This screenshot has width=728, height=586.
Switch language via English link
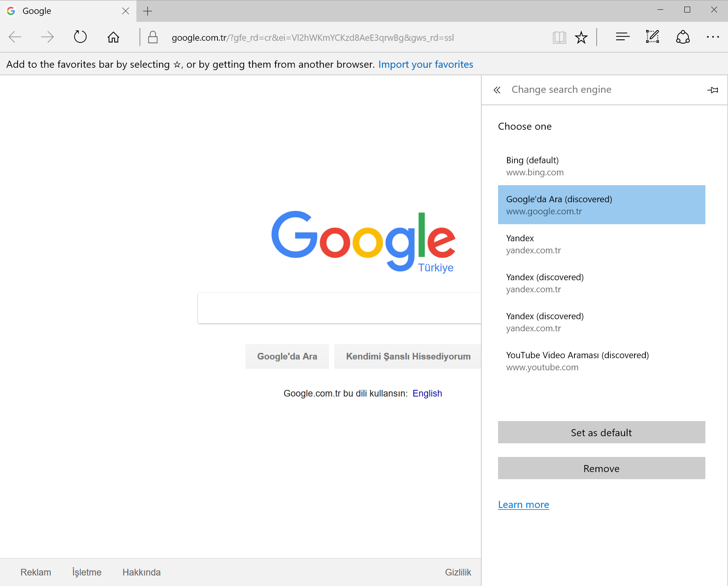click(427, 393)
